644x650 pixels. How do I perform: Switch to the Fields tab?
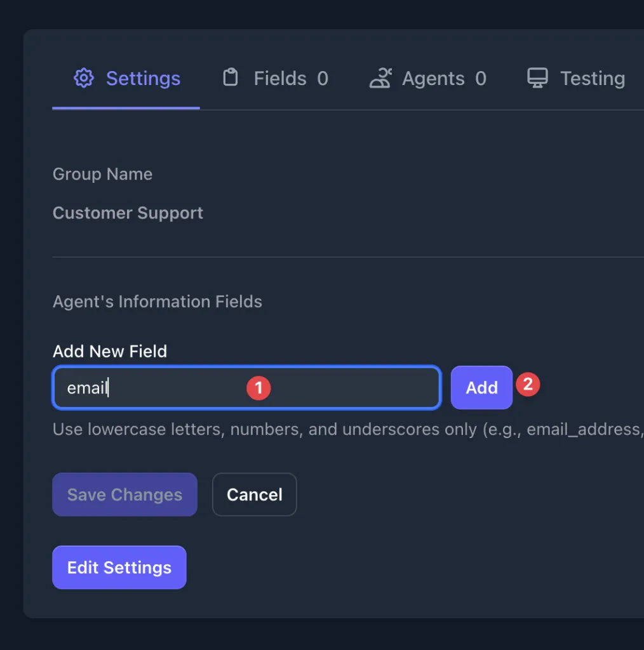pos(280,79)
